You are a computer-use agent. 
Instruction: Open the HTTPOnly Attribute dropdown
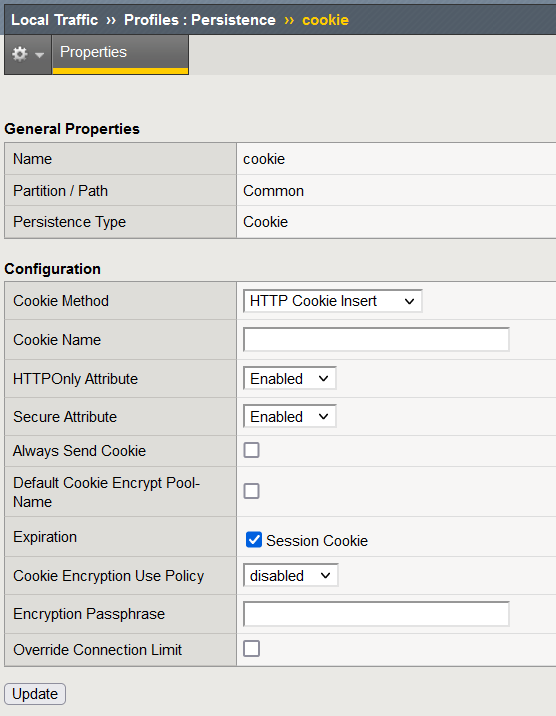pyautogui.click(x=289, y=378)
